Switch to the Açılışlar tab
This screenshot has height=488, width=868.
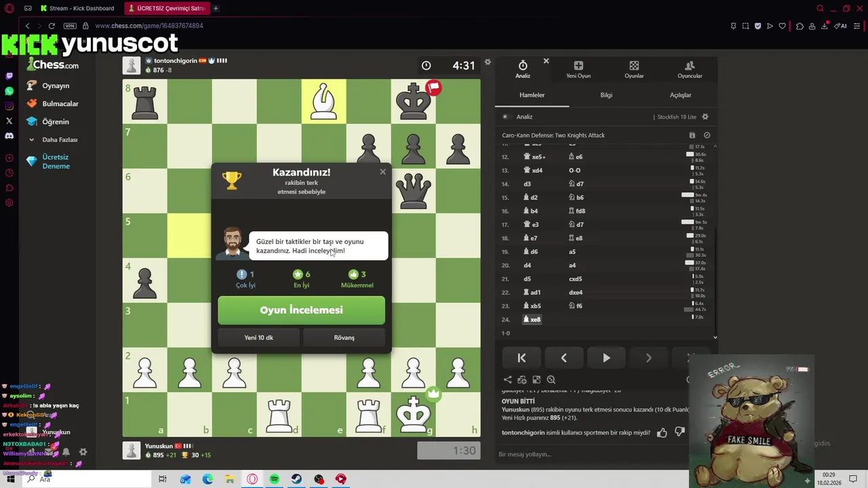pos(680,95)
